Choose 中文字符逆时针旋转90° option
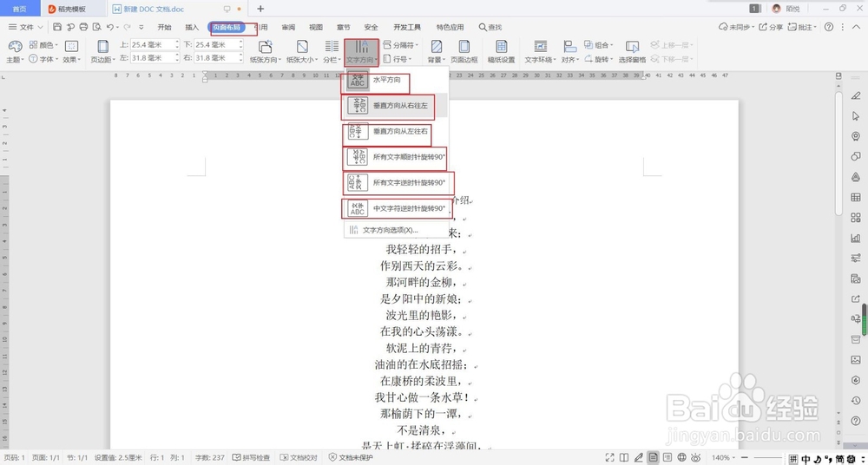This screenshot has height=465, width=868. (396, 209)
